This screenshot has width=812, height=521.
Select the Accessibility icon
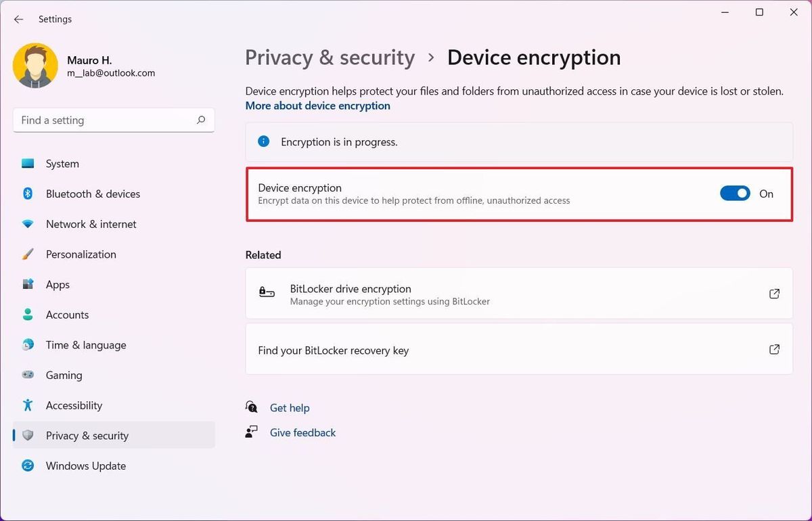28,405
